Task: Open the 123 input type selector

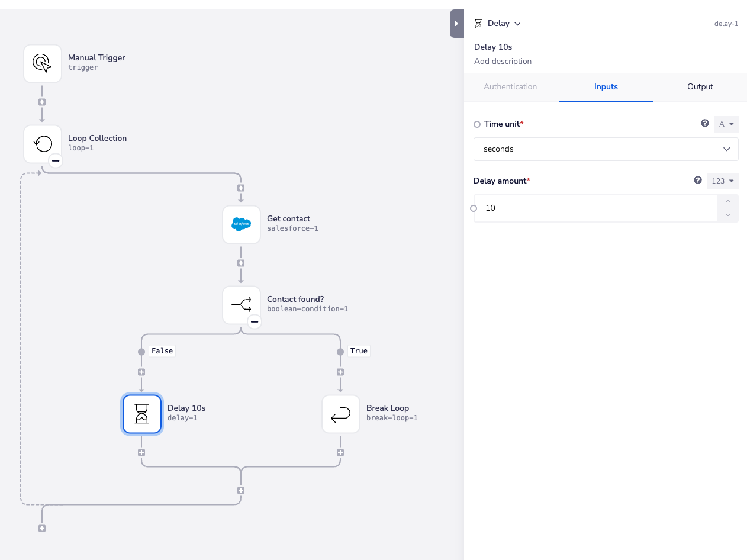Action: [723, 181]
